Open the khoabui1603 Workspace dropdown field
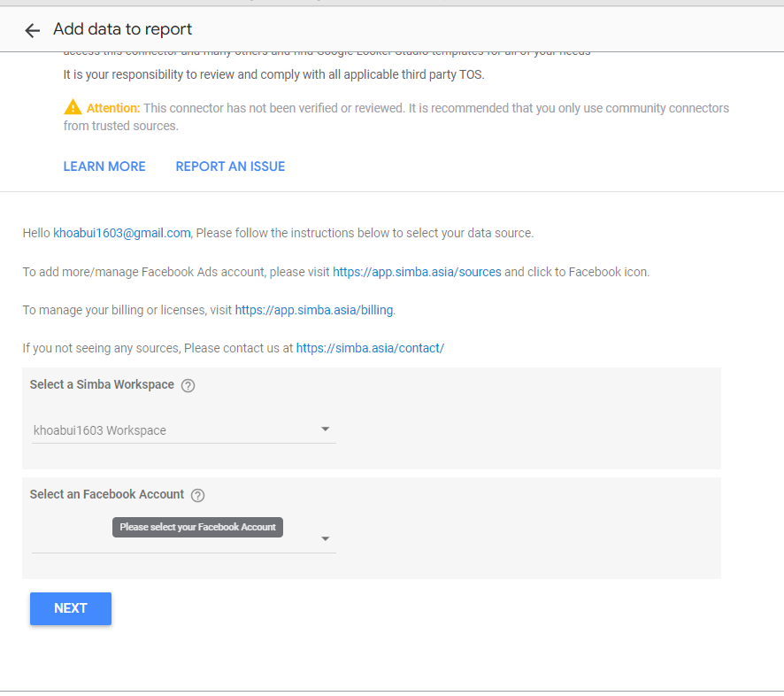The width and height of the screenshot is (784, 696). pyautogui.click(x=177, y=430)
